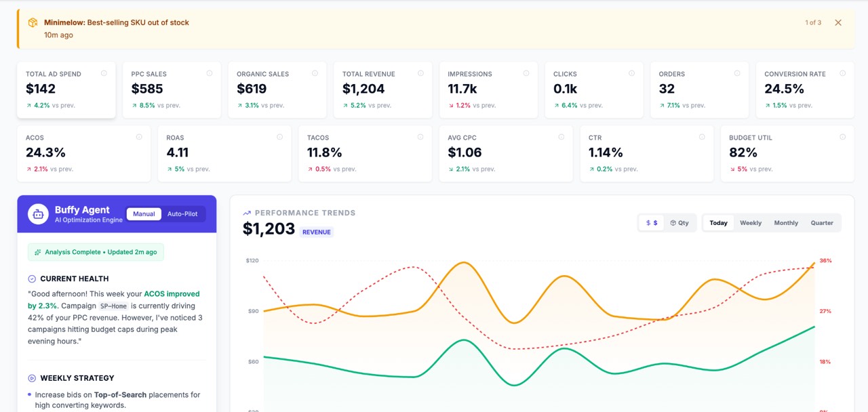Click the trend-line icon beside Performance Trends

click(x=246, y=212)
